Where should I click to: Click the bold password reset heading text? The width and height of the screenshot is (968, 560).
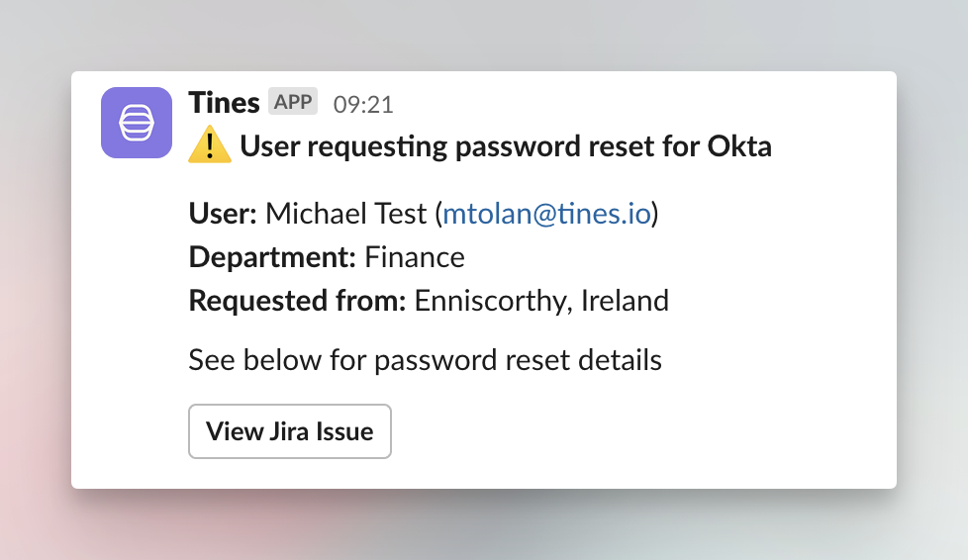pyautogui.click(x=505, y=147)
